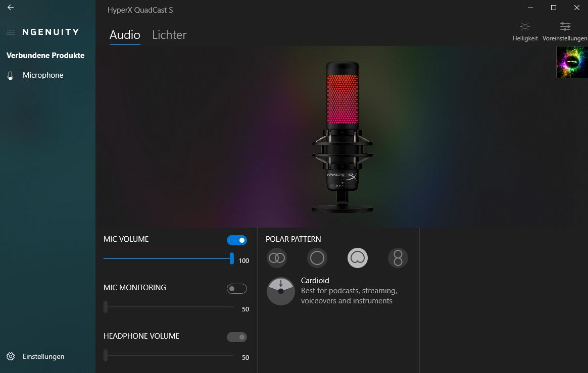
Task: Select the Bidirectional polar pattern icon
Action: (x=398, y=258)
